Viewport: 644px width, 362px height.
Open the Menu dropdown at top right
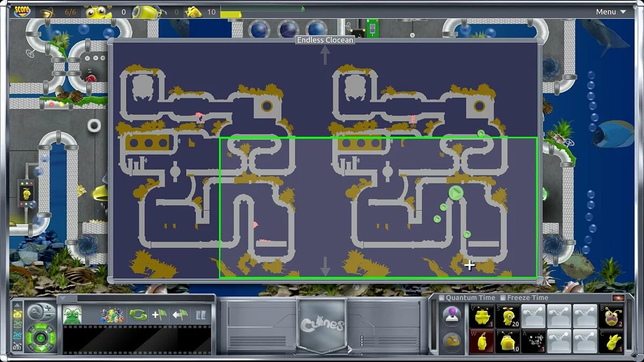tap(609, 11)
